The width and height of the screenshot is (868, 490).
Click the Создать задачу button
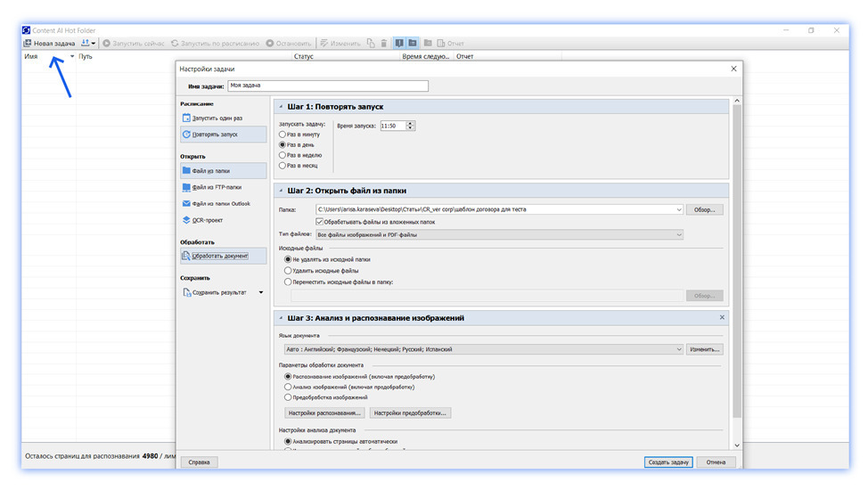click(668, 461)
